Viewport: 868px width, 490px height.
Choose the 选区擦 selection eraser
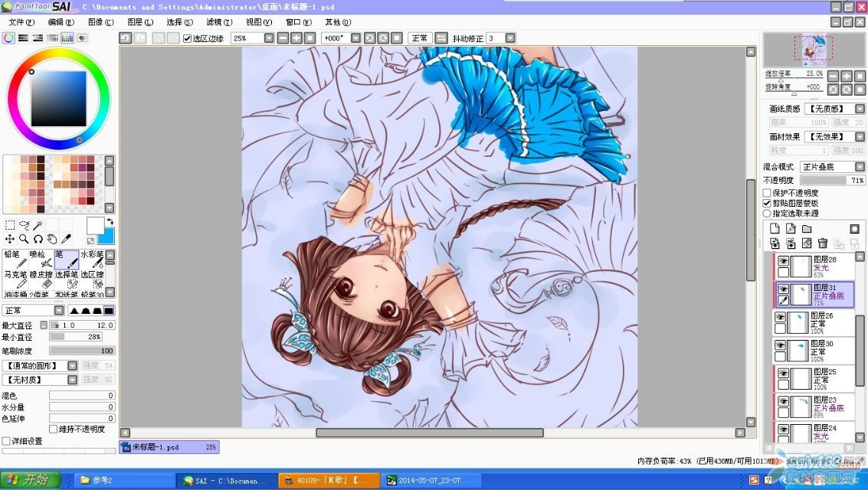[x=92, y=279]
